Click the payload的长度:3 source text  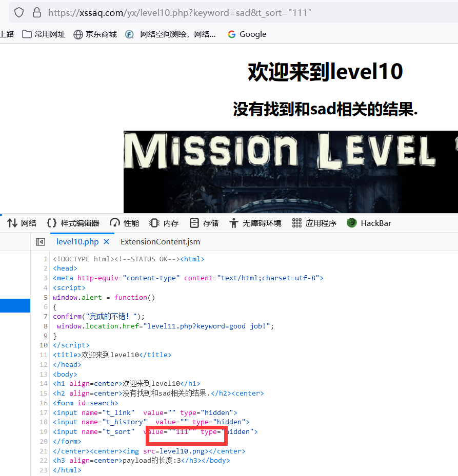point(152,461)
